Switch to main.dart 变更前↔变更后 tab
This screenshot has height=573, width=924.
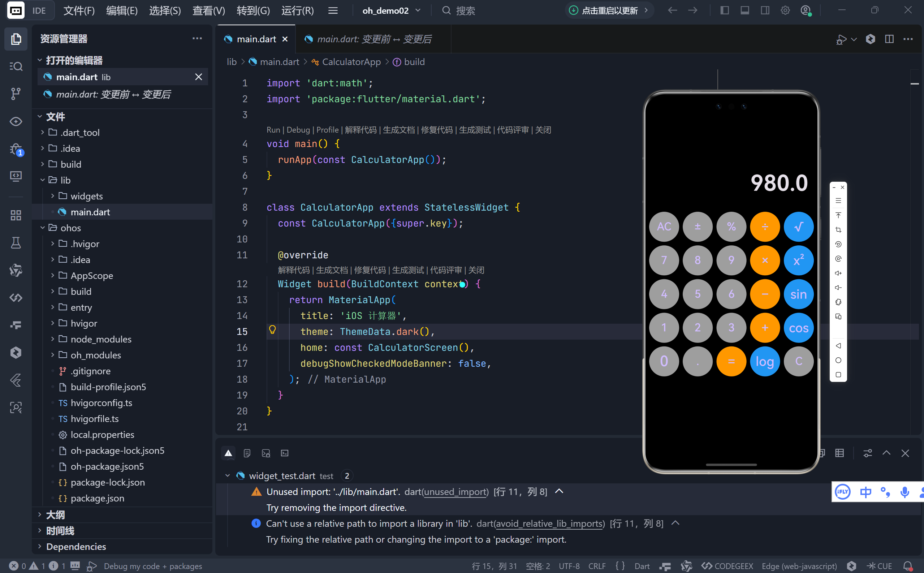(373, 39)
